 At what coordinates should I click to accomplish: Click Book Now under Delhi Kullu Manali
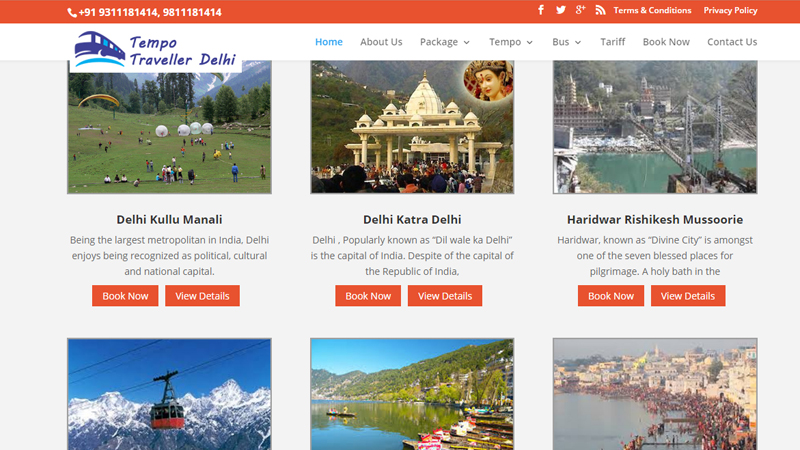(x=125, y=296)
